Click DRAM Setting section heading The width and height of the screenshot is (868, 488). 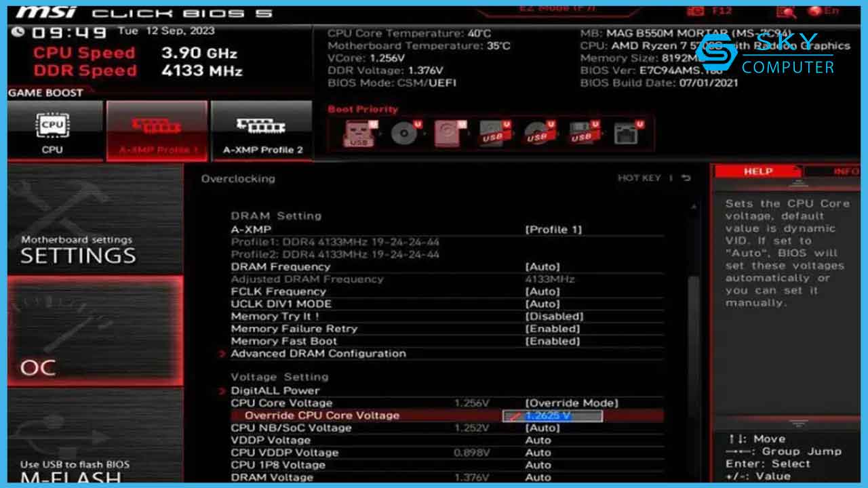[276, 216]
